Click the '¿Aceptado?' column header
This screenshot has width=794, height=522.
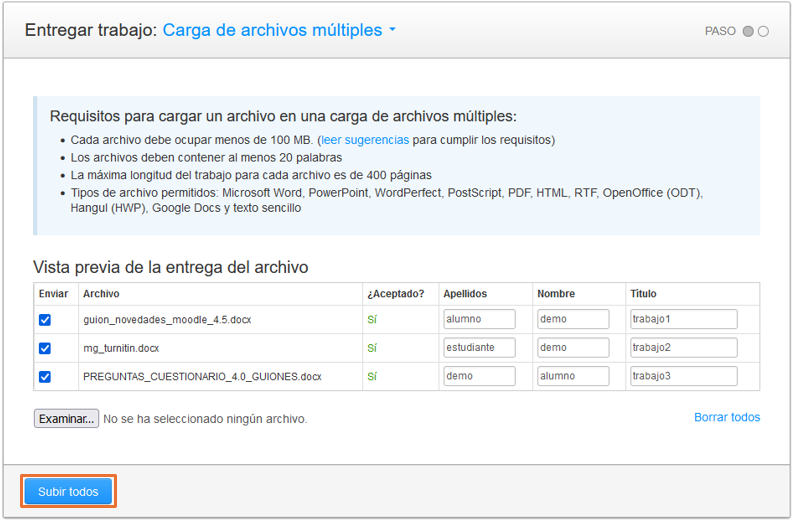point(395,294)
